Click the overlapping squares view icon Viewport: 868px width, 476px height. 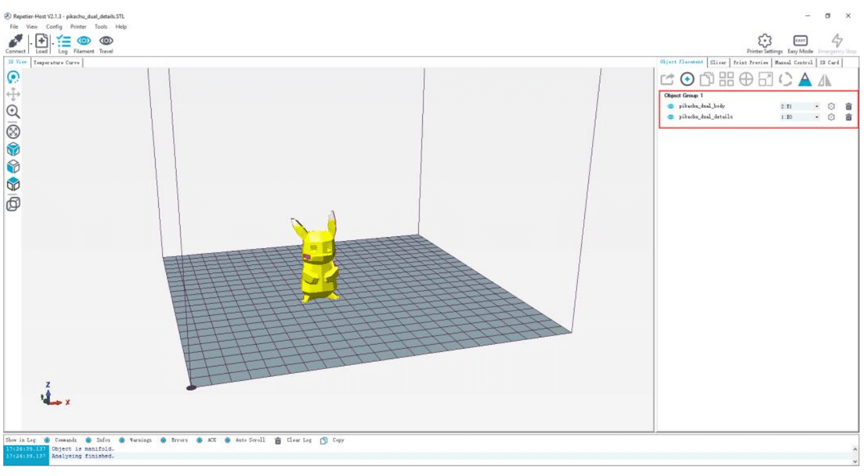point(12,204)
